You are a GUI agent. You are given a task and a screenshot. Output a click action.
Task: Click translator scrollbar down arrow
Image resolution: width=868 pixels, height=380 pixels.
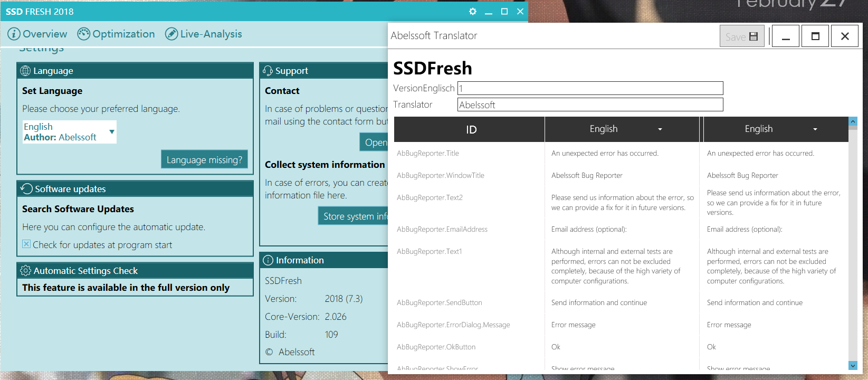853,365
